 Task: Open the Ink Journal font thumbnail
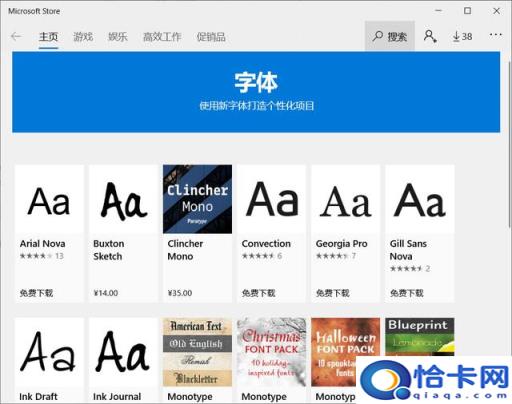(x=123, y=352)
